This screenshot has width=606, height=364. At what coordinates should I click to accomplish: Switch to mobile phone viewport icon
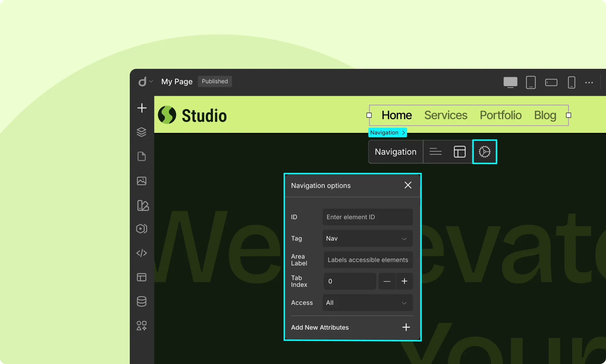[x=572, y=82]
